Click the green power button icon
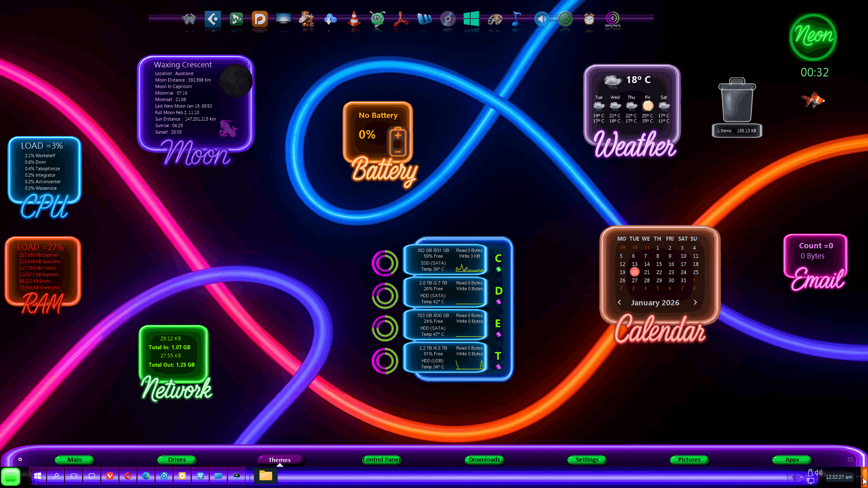The height and width of the screenshot is (488, 868). coord(565,19)
